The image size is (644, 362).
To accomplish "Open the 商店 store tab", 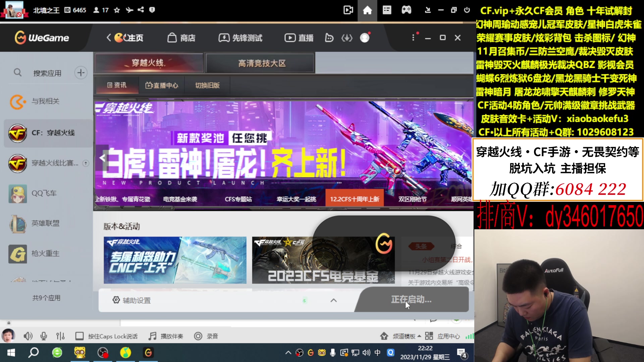I will click(181, 38).
